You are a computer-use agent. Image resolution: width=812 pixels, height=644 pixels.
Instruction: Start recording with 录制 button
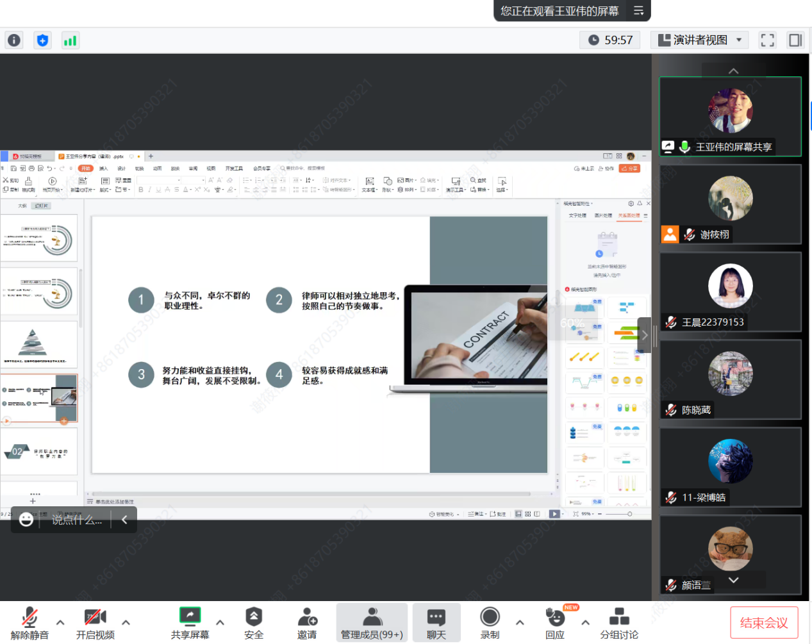pyautogui.click(x=490, y=623)
